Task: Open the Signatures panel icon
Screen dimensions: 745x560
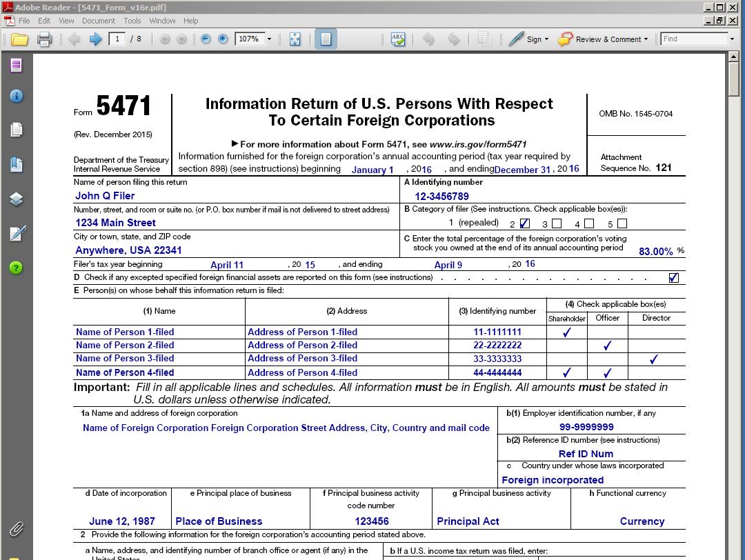Action: click(x=17, y=233)
